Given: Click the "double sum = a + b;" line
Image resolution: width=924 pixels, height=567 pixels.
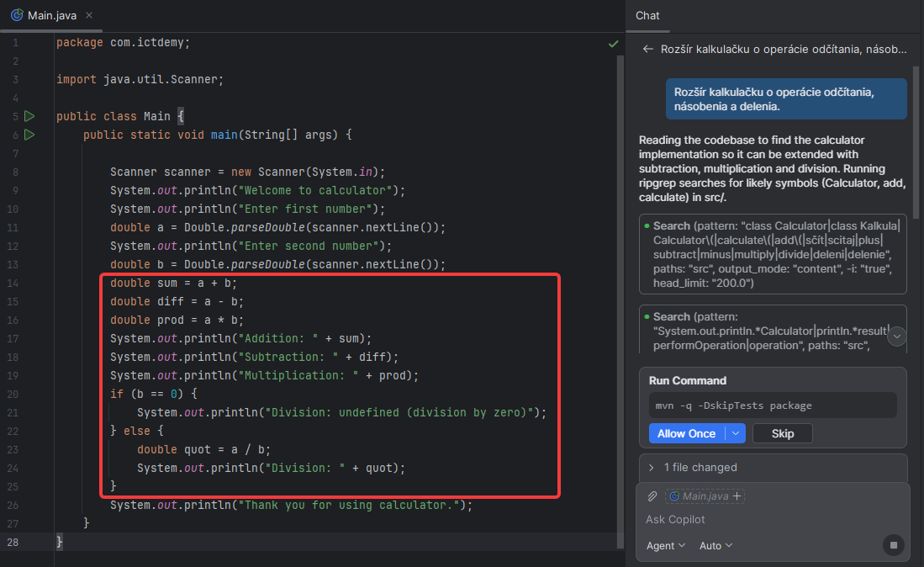Looking at the screenshot, I should [173, 283].
